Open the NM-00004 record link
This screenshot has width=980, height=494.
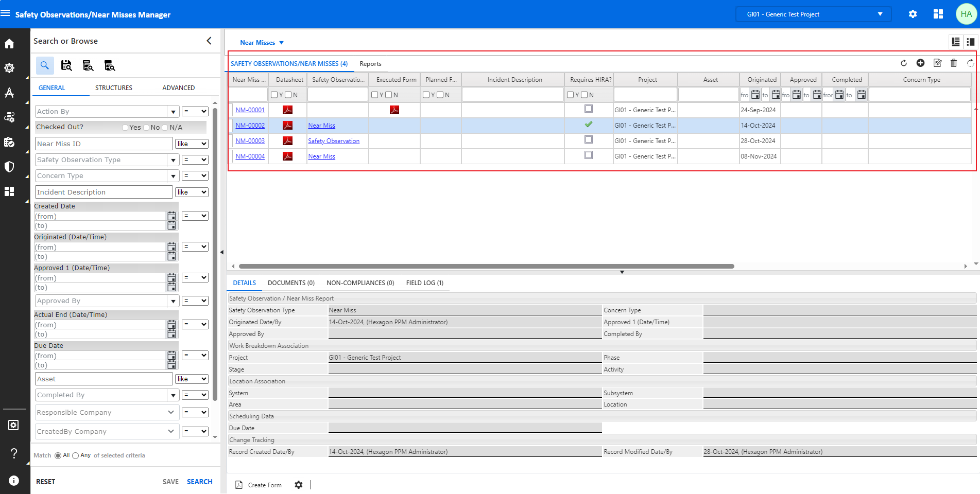(x=250, y=156)
